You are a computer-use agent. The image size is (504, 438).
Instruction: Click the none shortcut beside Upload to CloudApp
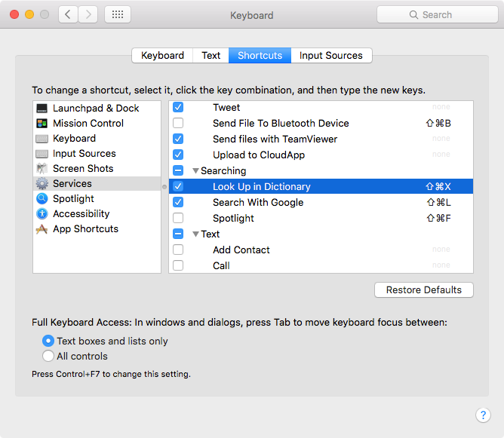tap(441, 154)
